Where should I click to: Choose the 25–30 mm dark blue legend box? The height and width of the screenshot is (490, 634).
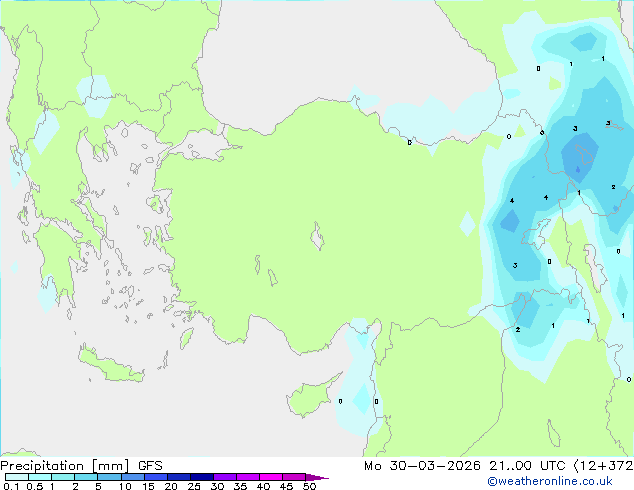(x=202, y=477)
